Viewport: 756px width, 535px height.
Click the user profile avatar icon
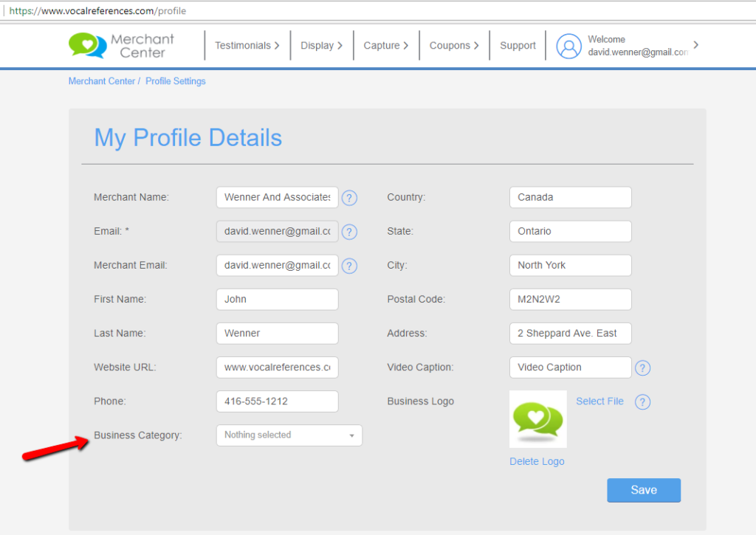(x=568, y=46)
